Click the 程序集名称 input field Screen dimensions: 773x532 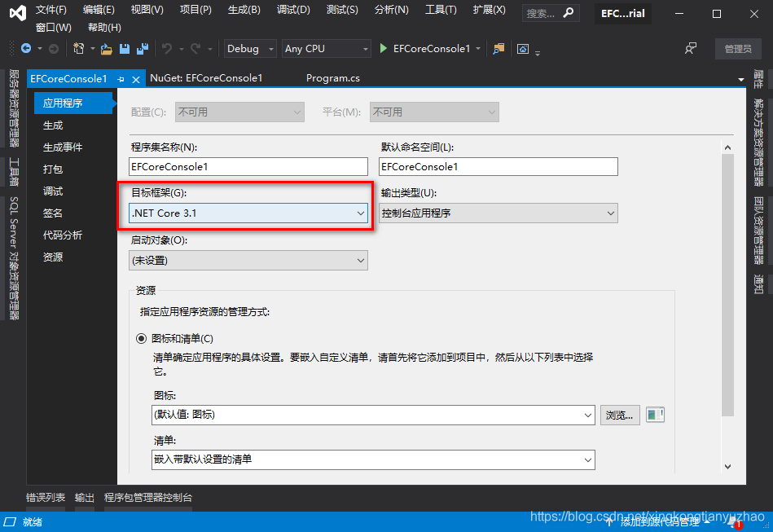click(x=248, y=167)
